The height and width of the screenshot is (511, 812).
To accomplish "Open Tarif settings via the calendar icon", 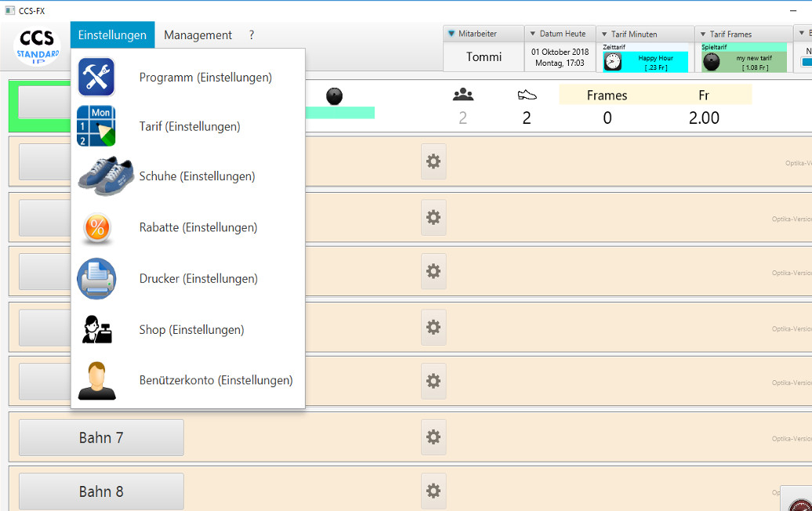I will click(x=96, y=126).
